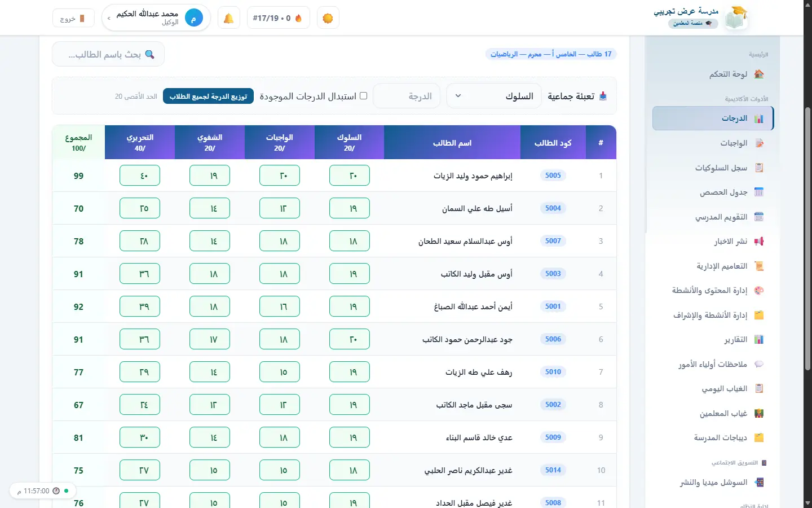This screenshot has height=508, width=812.
Task: Enable the replace existing grades checkbox
Action: coord(363,96)
